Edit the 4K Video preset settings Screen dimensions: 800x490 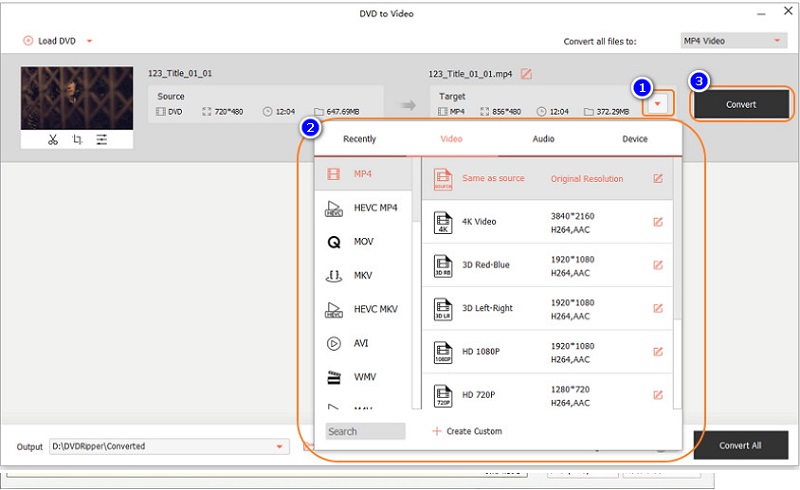pyautogui.click(x=657, y=222)
